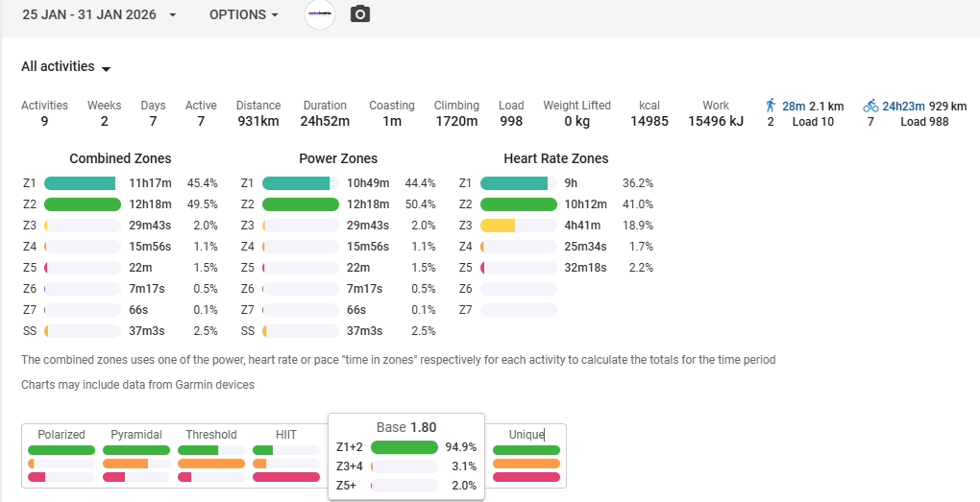Click the camera screenshot icon

pyautogui.click(x=360, y=14)
